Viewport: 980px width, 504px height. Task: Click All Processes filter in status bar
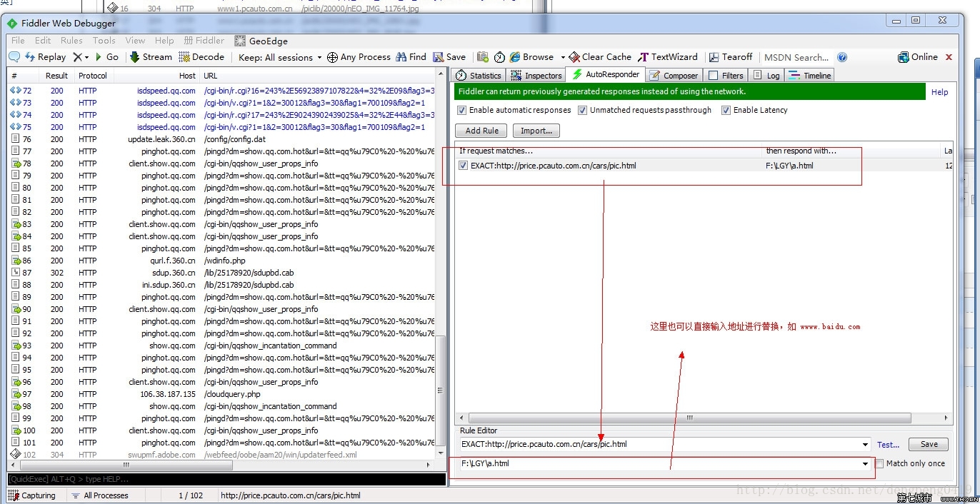pos(99,495)
